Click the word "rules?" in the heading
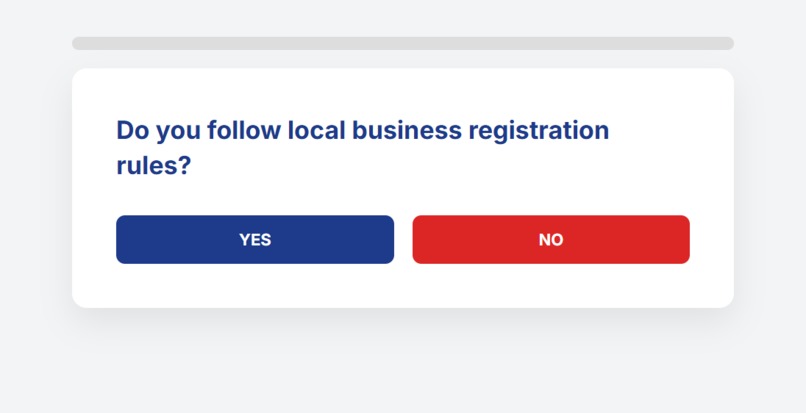The image size is (806, 413). (154, 166)
